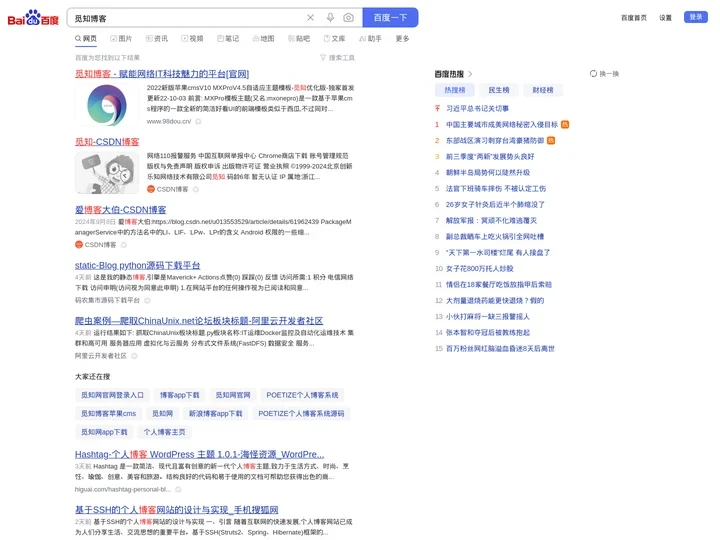Open image search camera icon

(x=349, y=17)
